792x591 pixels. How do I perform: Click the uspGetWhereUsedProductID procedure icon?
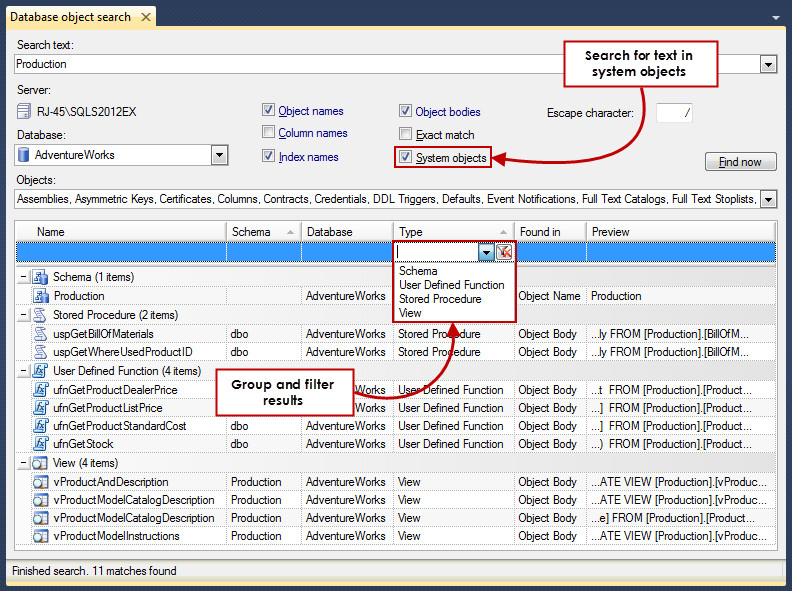[40, 352]
